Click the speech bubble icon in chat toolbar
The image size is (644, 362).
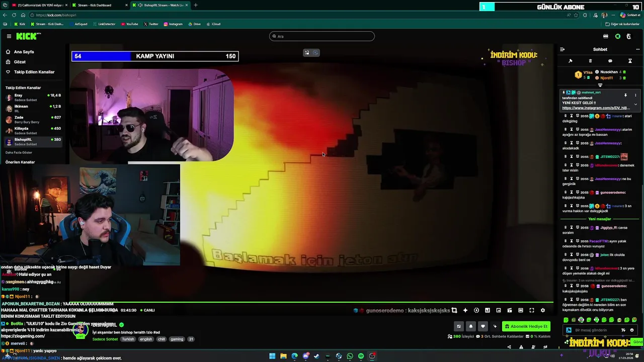pos(610,61)
